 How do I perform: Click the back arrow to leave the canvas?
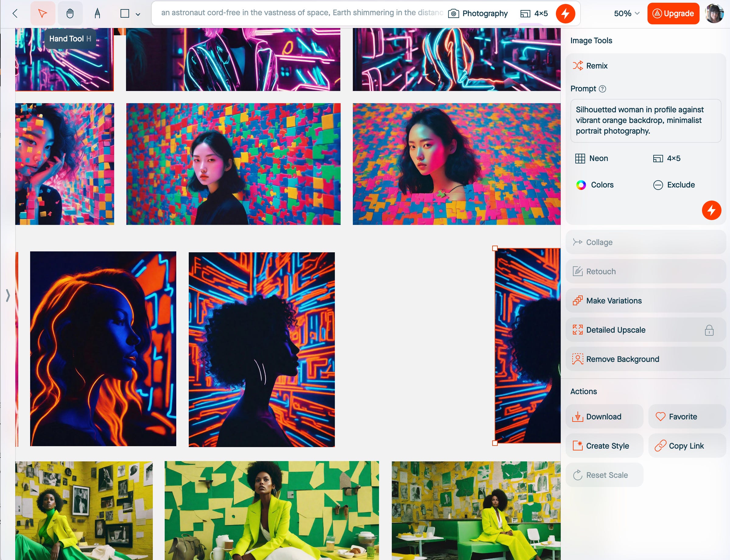coord(15,13)
